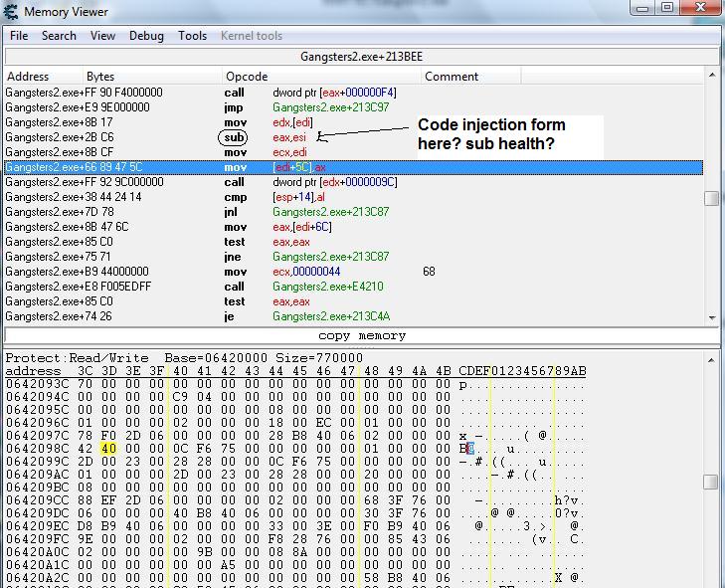Open the File menu
The width and height of the screenshot is (725, 588).
tap(19, 36)
